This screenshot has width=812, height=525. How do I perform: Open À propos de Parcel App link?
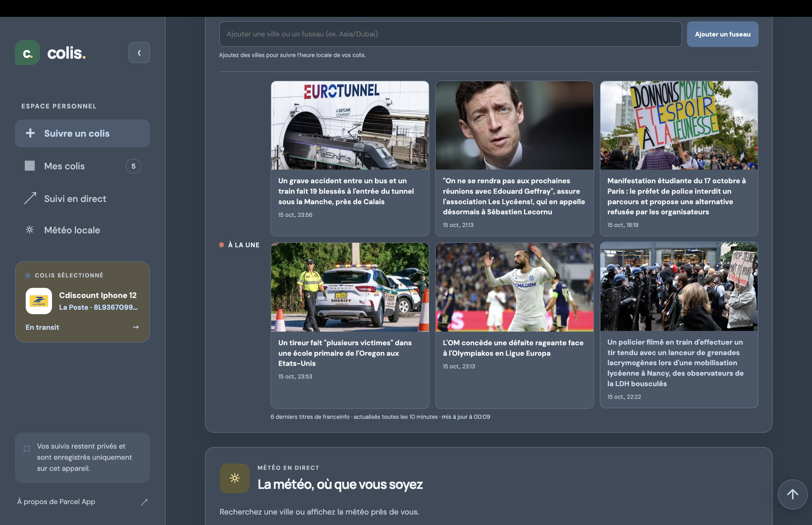pyautogui.click(x=56, y=502)
